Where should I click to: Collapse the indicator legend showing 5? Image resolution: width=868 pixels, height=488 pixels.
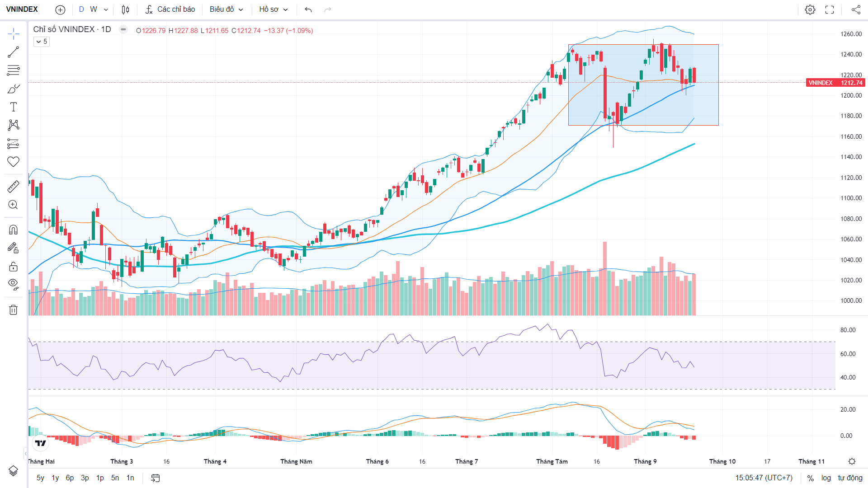42,42
